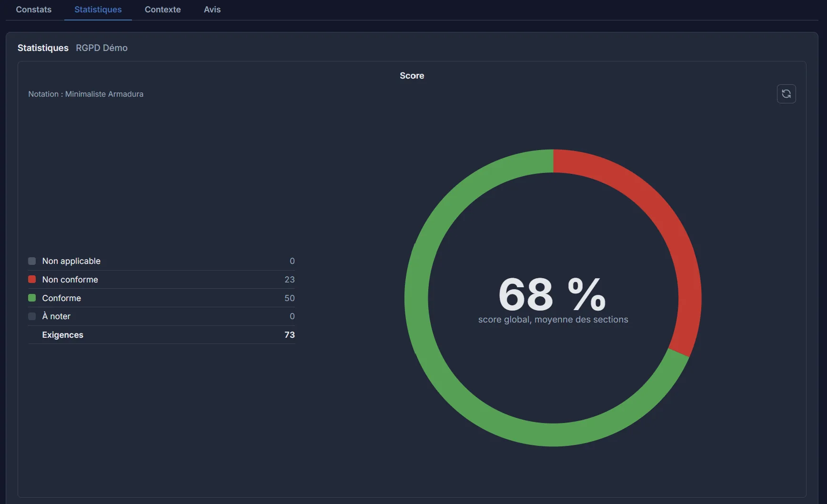Viewport: 827px width, 504px height.
Task: Select the 'Non conforme' legend label
Action: click(x=70, y=280)
